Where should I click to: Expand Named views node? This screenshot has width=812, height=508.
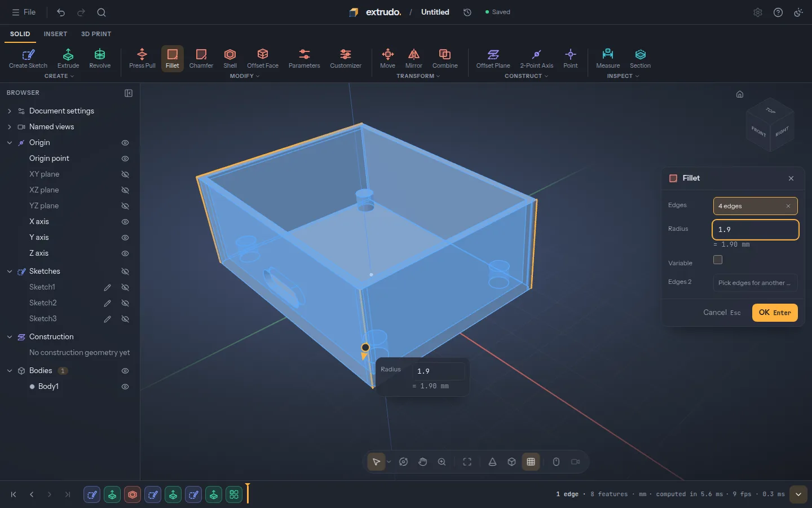(9, 127)
